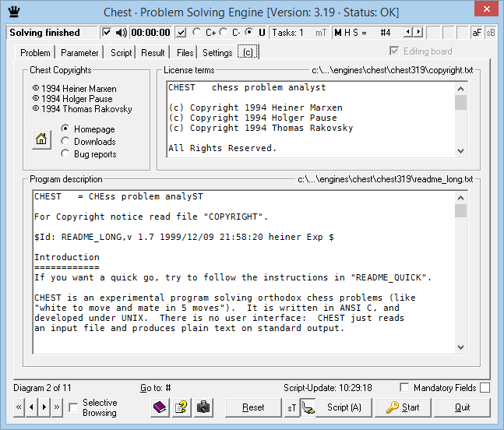
Task: Select the U radio button
Action: 248,32
